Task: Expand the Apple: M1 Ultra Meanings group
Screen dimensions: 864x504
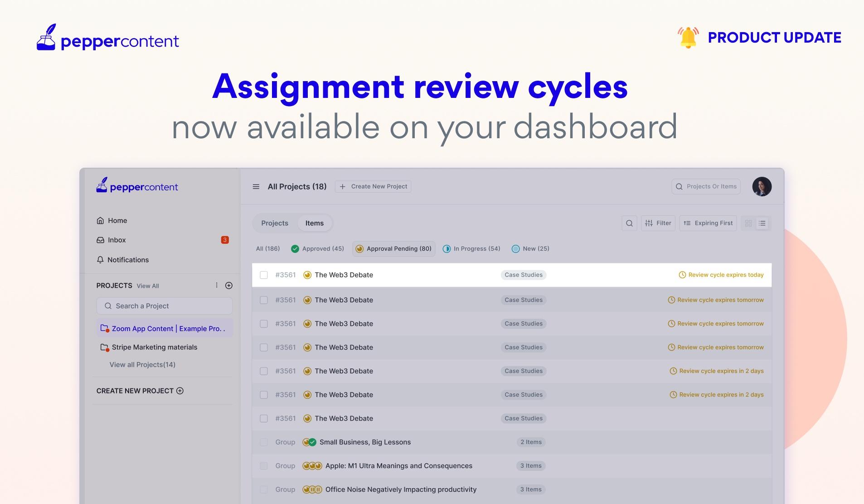Action: pos(512,466)
